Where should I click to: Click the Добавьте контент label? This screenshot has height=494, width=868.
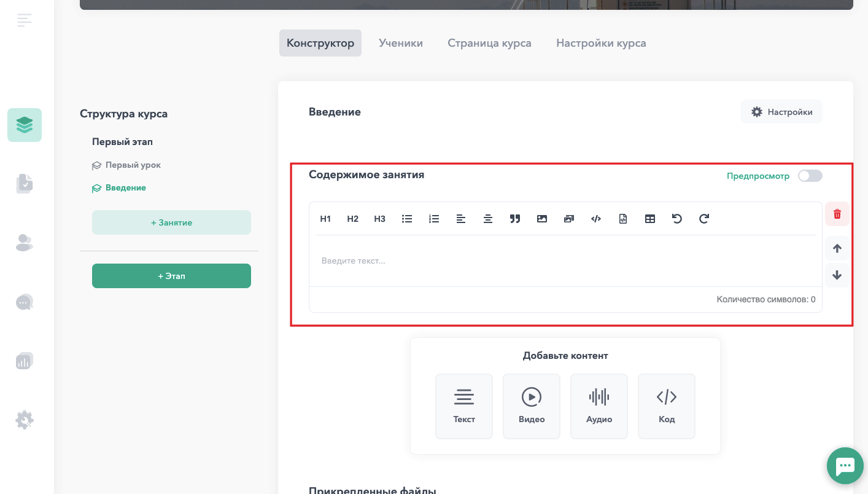click(565, 356)
